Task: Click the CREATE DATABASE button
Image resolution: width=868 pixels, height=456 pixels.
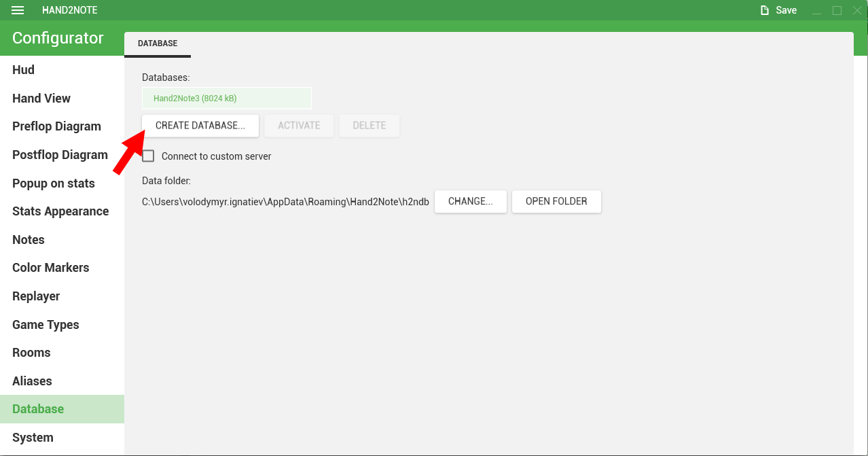Action: click(x=200, y=126)
